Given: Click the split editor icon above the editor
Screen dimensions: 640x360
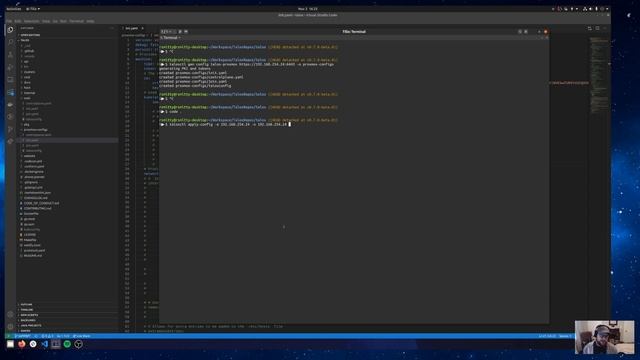Looking at the screenshot, I should 598,28.
